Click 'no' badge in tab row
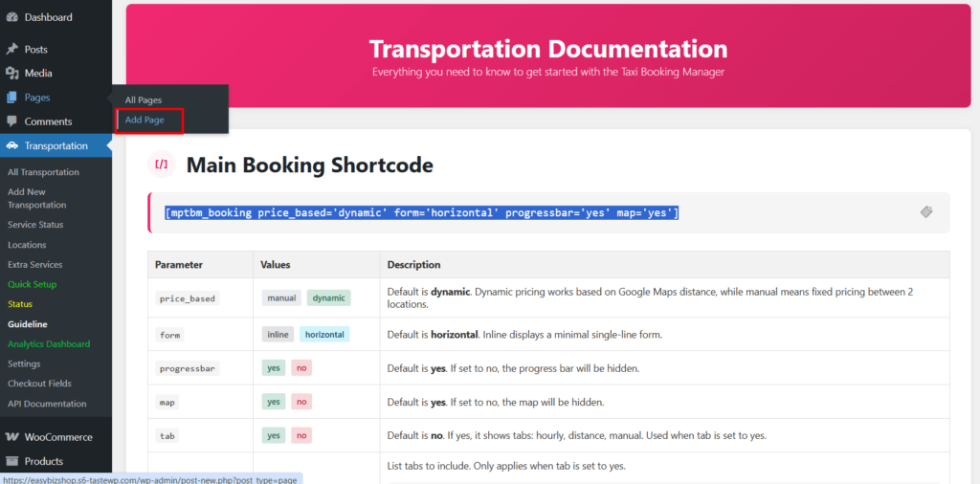The image size is (980, 484). [301, 435]
